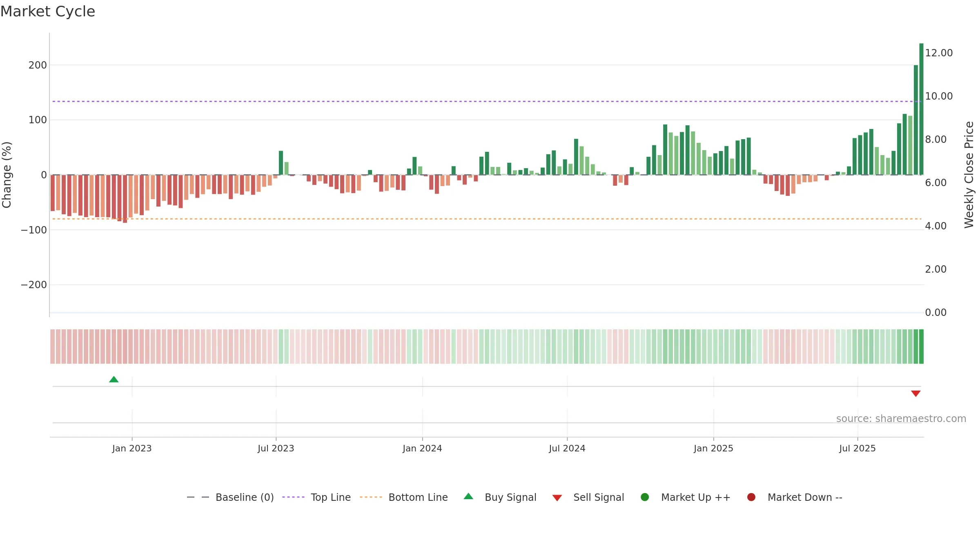Click the source: sharemaestro.com text
This screenshot has height=551, width=980.
click(x=901, y=419)
